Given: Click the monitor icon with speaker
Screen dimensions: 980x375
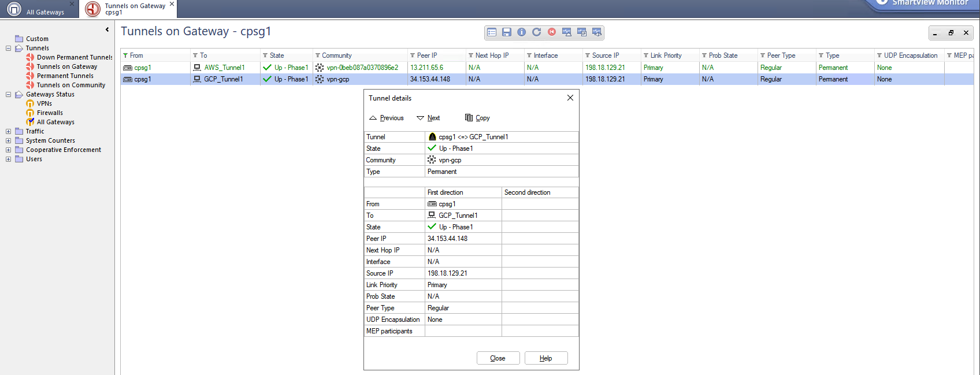Looking at the screenshot, I should pyautogui.click(x=597, y=32).
